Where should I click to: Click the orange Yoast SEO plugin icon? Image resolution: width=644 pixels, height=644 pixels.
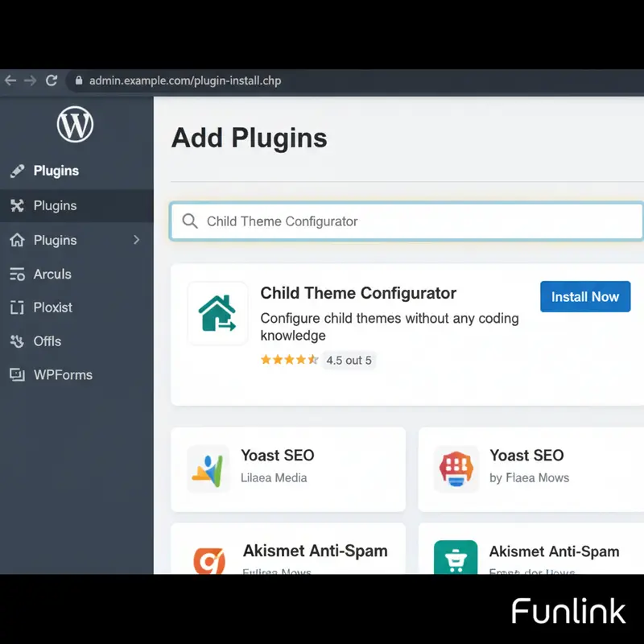click(456, 469)
